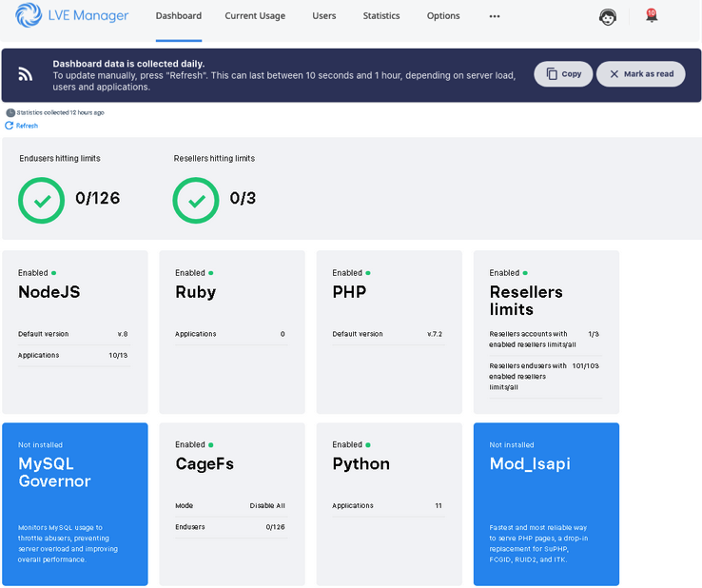The height and width of the screenshot is (588, 702).
Task: Open the support agent avatar icon
Action: coord(607,16)
